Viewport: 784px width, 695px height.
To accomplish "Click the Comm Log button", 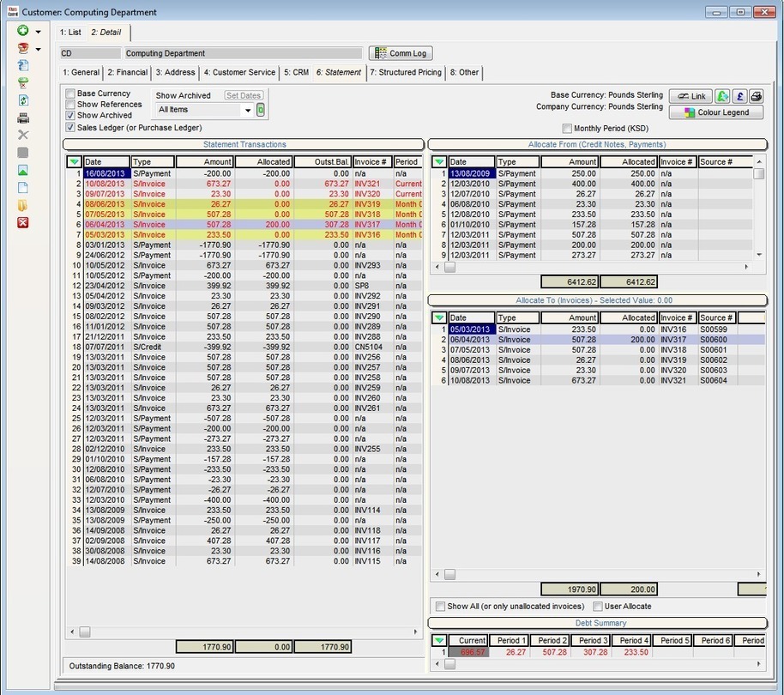I will click(x=400, y=53).
